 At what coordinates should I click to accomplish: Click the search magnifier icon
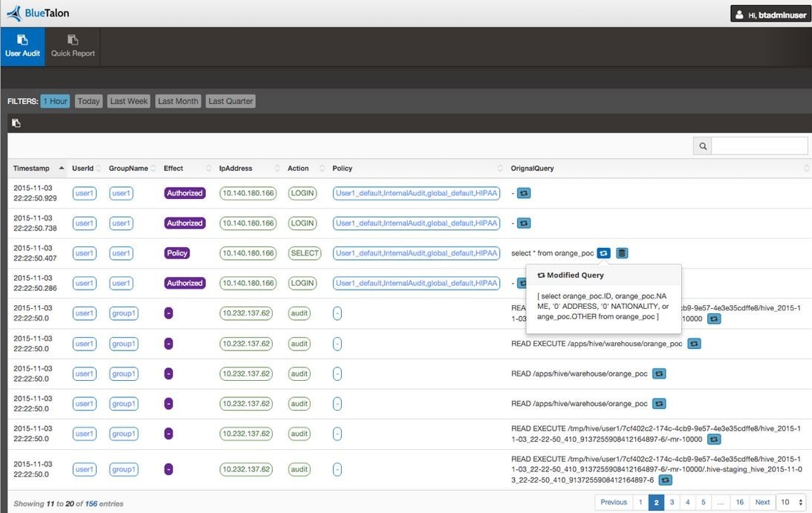702,146
